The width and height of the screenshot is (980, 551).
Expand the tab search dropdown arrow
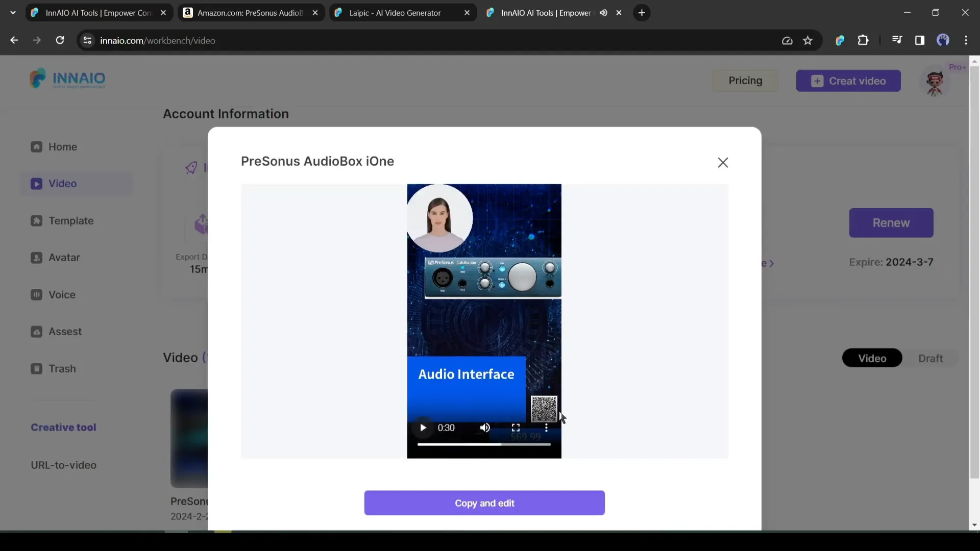[13, 13]
